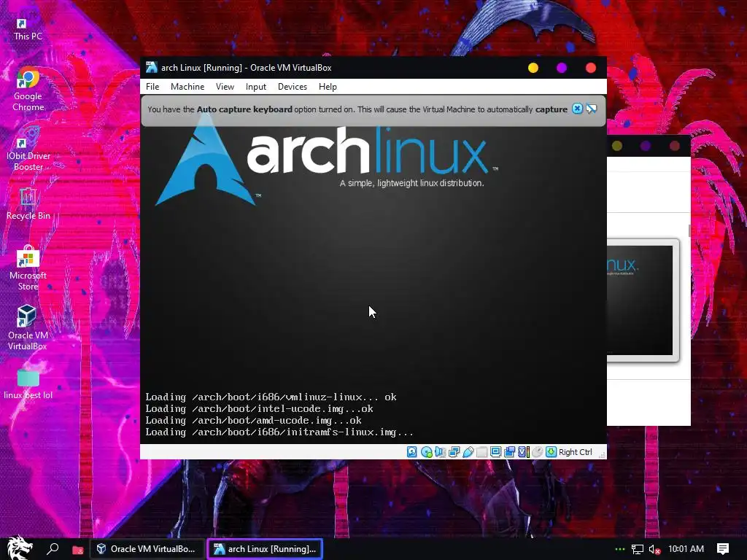Click the network adapters status icon
Image resolution: width=747 pixels, height=560 pixels.
click(x=454, y=452)
